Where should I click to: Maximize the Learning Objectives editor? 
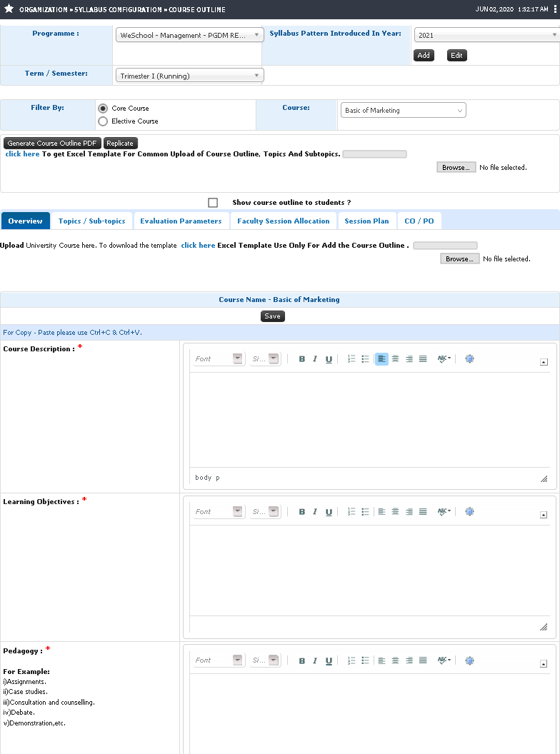point(469,512)
